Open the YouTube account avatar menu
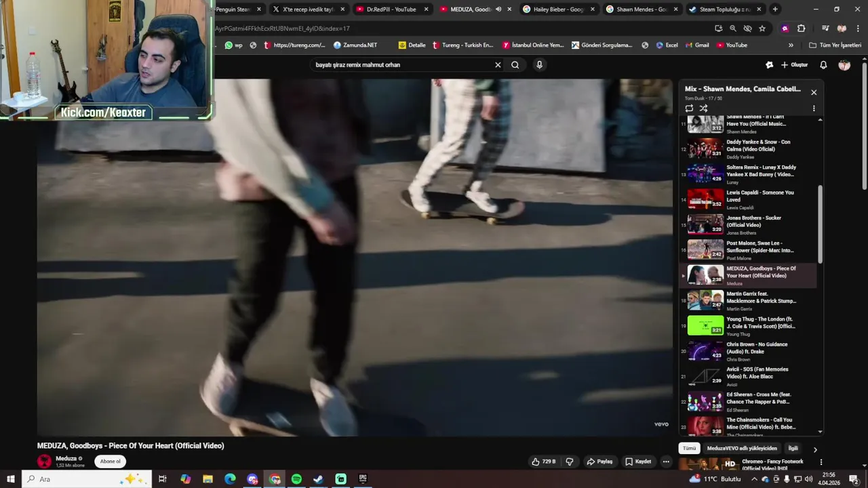The image size is (868, 488). point(844,65)
